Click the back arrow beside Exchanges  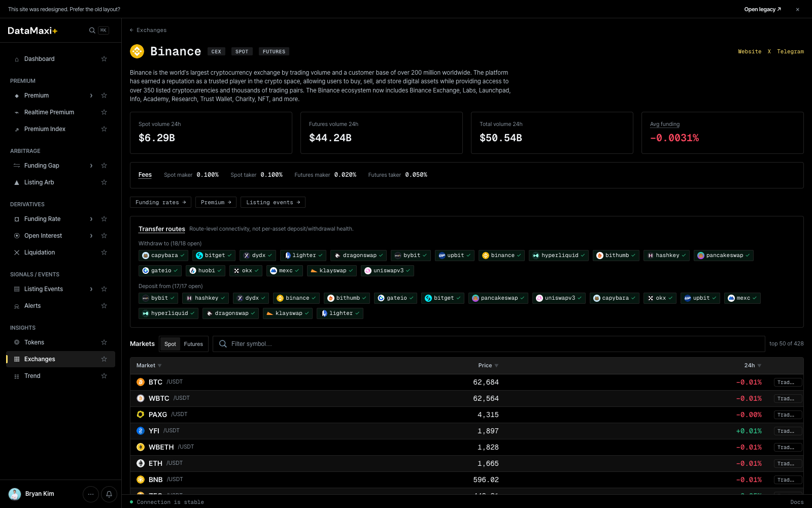[131, 30]
